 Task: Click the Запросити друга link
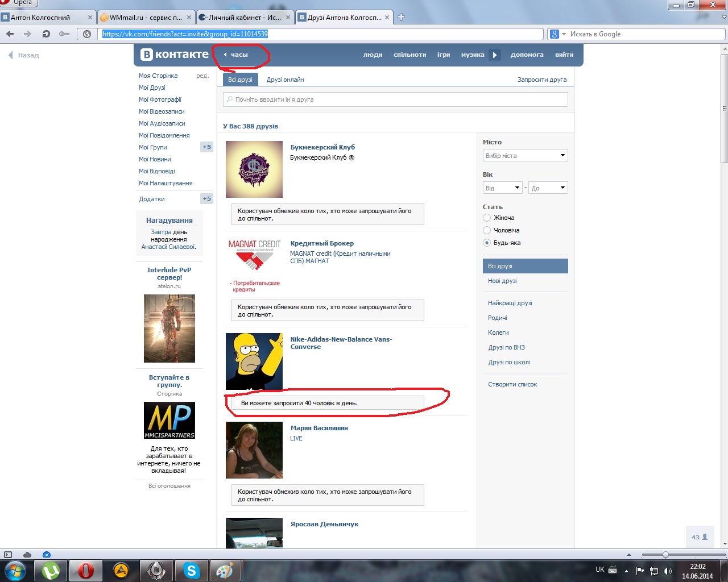point(542,80)
